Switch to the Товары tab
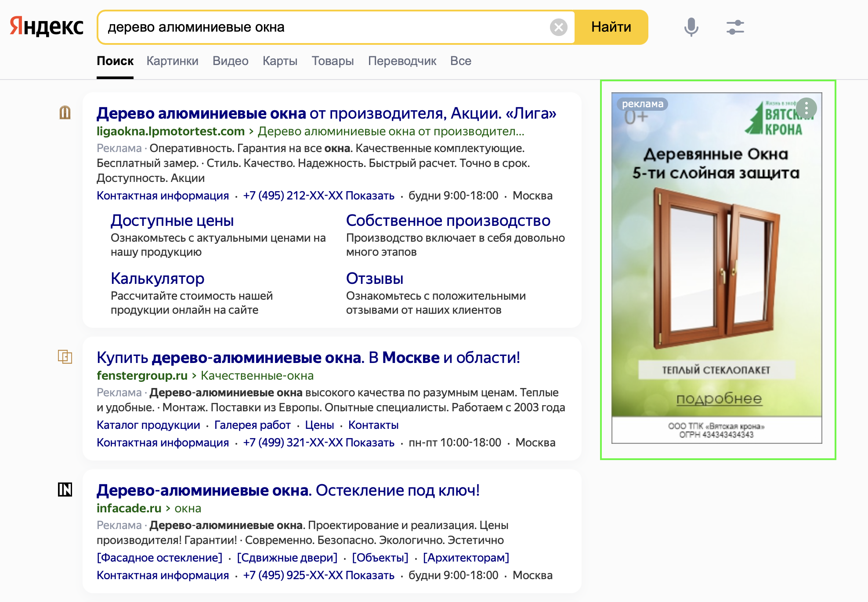This screenshot has width=868, height=602. (333, 61)
